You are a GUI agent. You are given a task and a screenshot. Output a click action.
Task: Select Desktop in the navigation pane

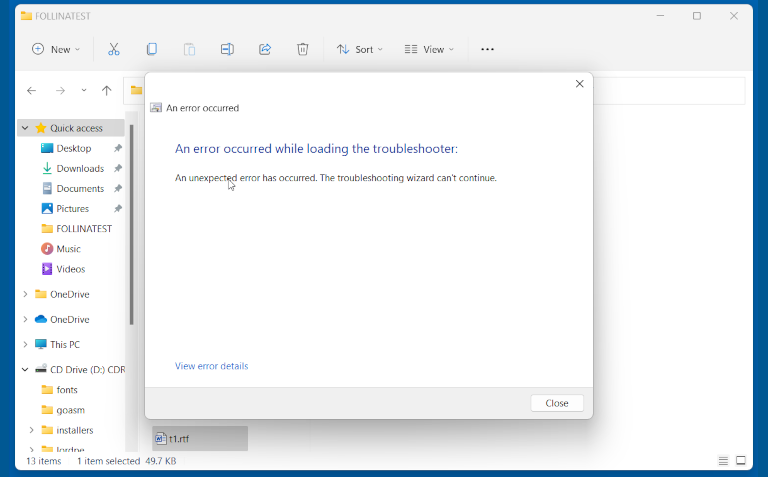pyautogui.click(x=73, y=148)
